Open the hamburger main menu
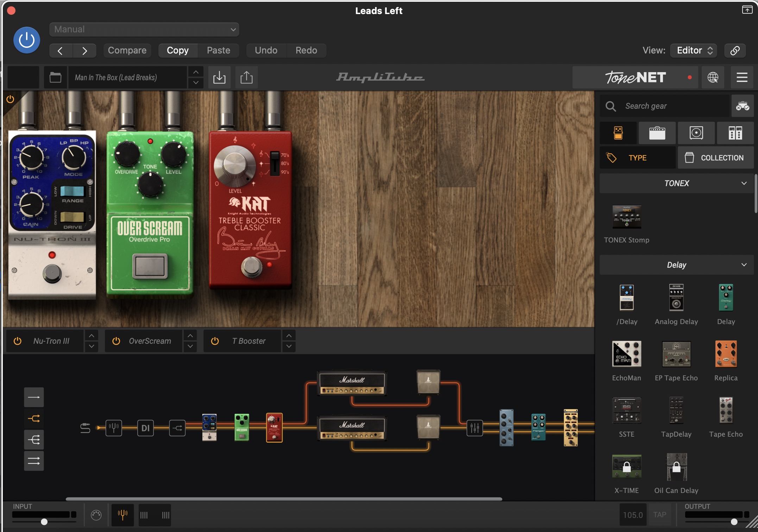The height and width of the screenshot is (532, 758). (x=742, y=77)
